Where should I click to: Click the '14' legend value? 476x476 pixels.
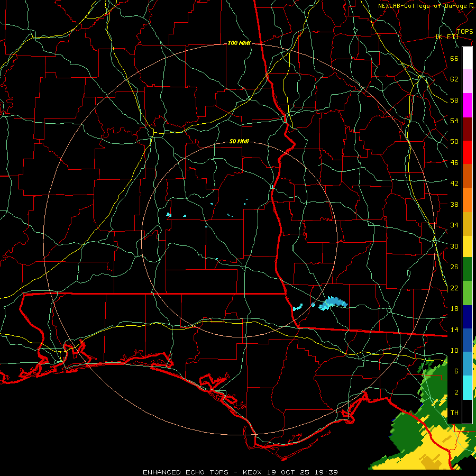point(454,329)
